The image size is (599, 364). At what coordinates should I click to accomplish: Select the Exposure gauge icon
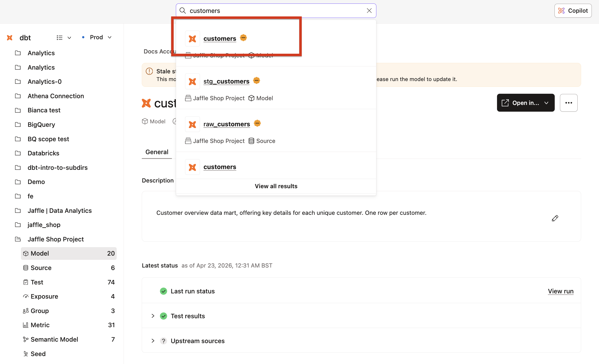coord(26,296)
